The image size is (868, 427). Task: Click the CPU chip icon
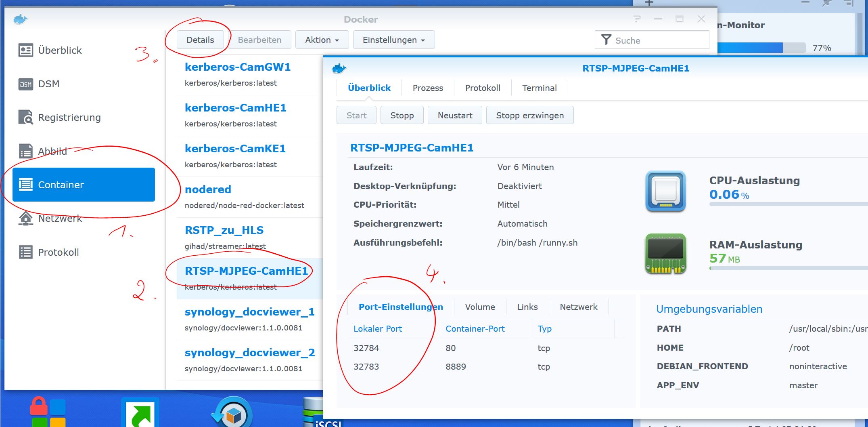point(665,191)
